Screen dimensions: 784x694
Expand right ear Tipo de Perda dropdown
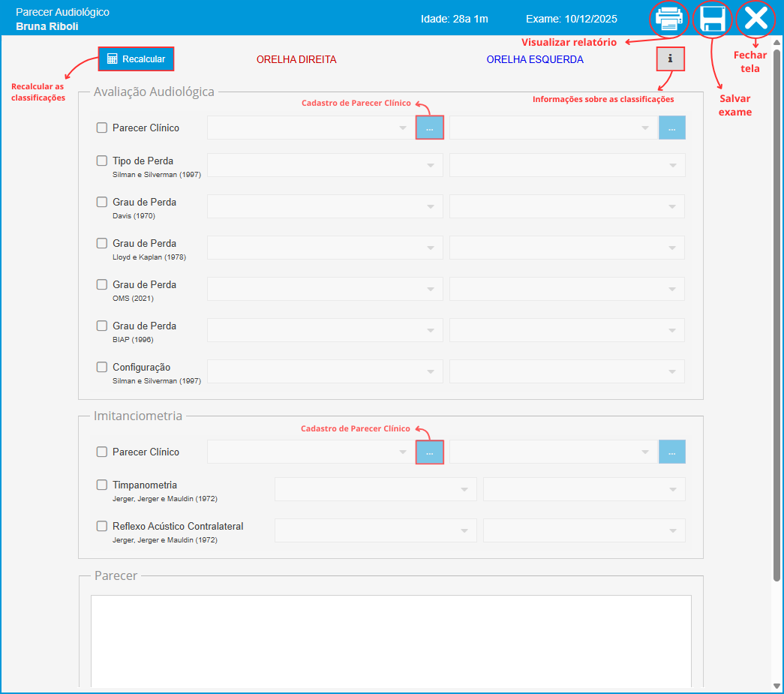tap(325, 165)
